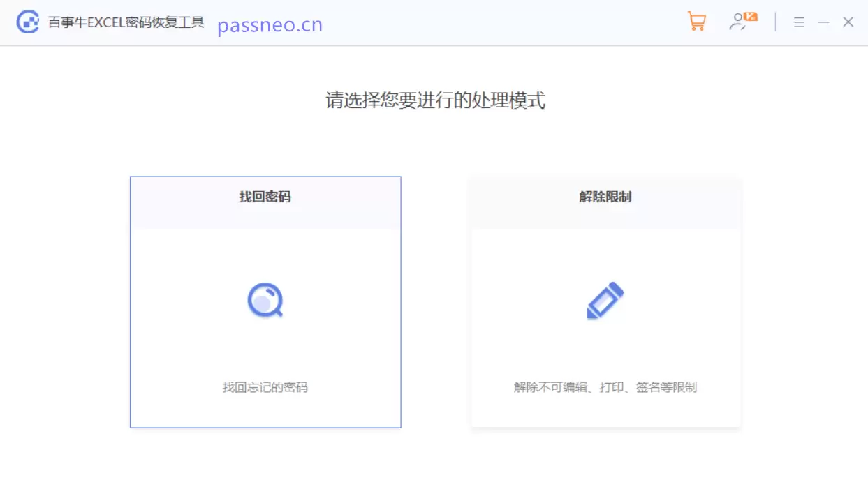Image resolution: width=868 pixels, height=503 pixels.
Task: Open the shopping cart to purchase a license
Action: coord(696,22)
